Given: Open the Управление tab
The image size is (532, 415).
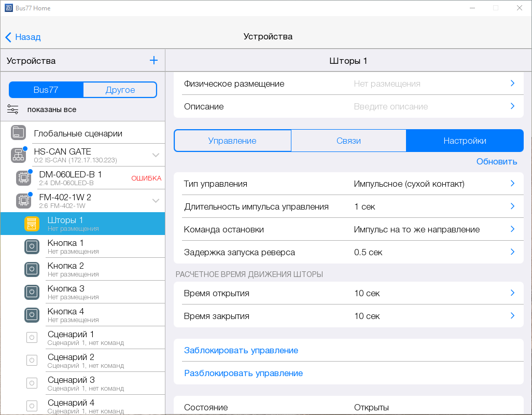Looking at the screenshot, I should pyautogui.click(x=232, y=141).
